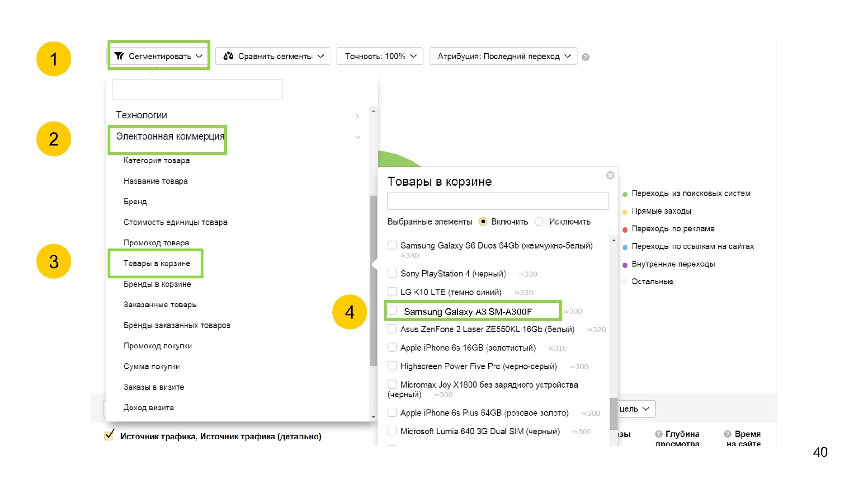Select Промокод покупки menu item

point(158,346)
